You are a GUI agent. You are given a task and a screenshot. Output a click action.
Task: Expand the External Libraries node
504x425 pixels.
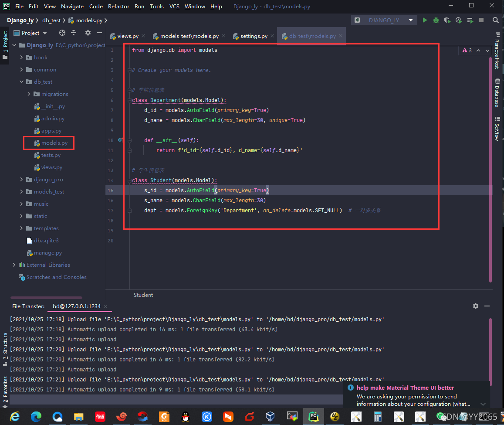(14, 265)
